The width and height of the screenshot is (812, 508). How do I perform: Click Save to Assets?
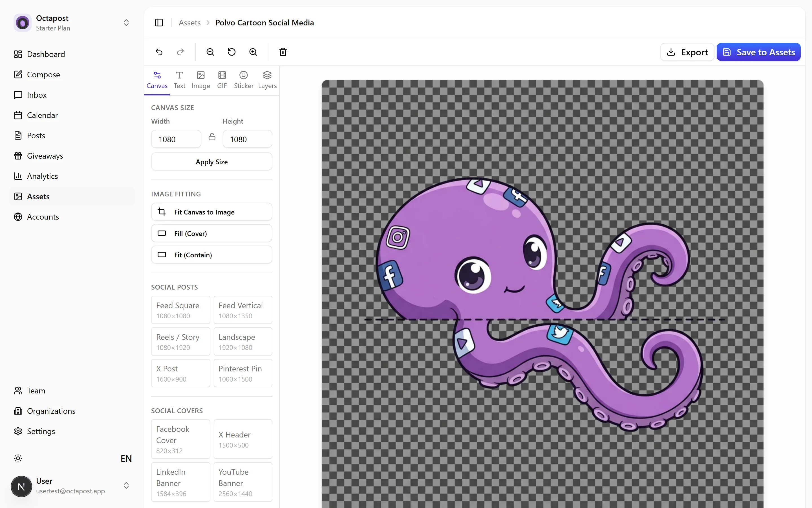tap(758, 52)
